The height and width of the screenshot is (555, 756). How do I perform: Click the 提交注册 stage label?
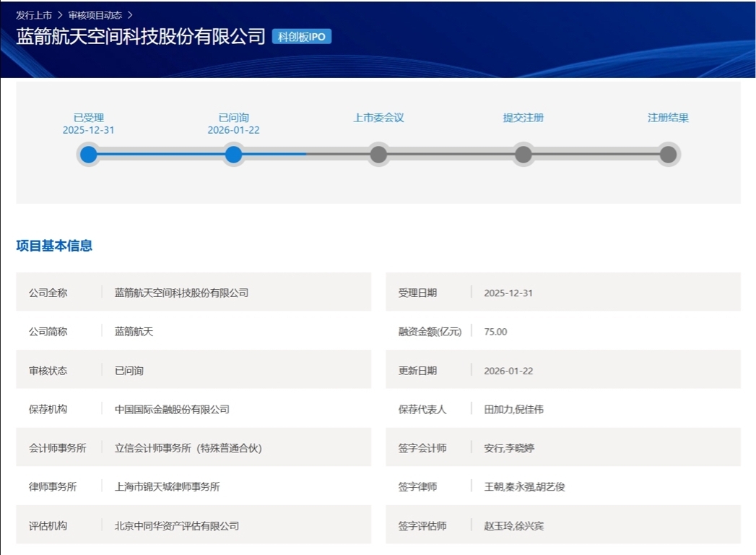point(523,118)
